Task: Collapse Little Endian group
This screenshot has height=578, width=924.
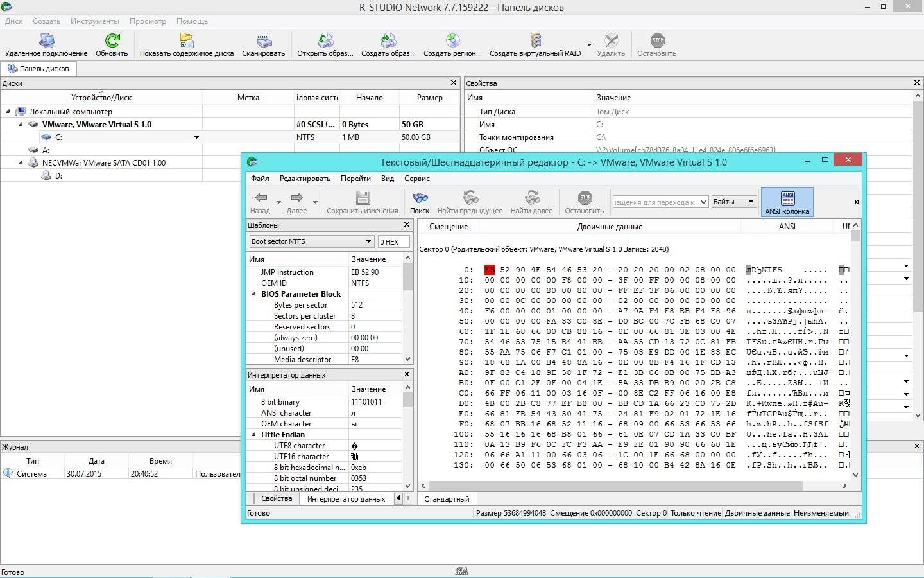Action: point(253,435)
